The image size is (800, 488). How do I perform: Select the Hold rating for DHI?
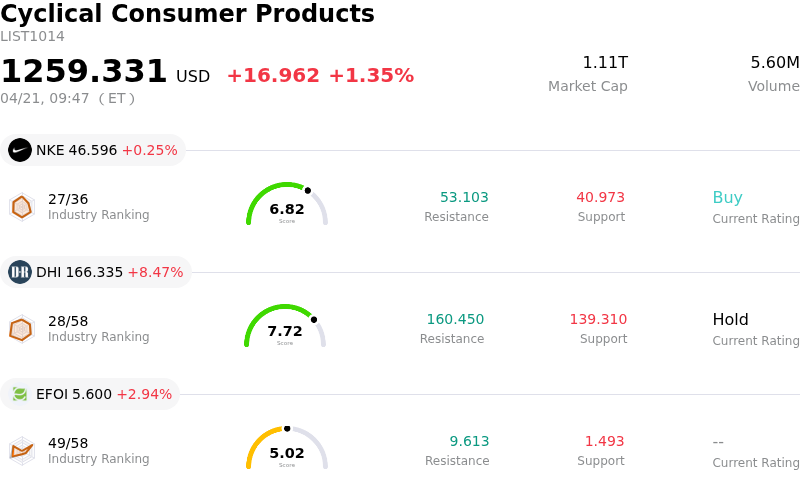tap(730, 320)
